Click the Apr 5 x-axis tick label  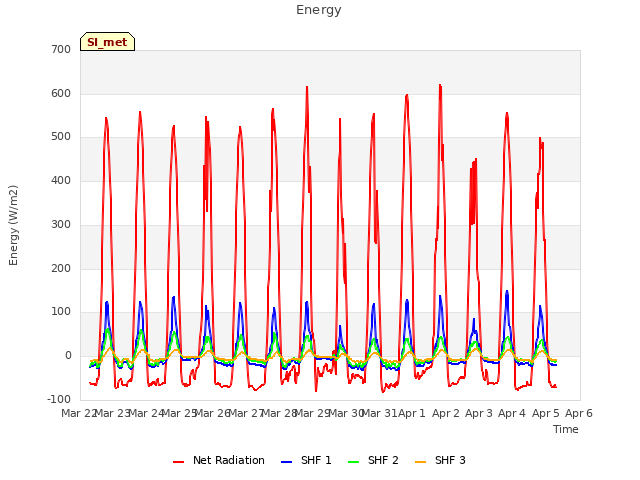(545, 413)
